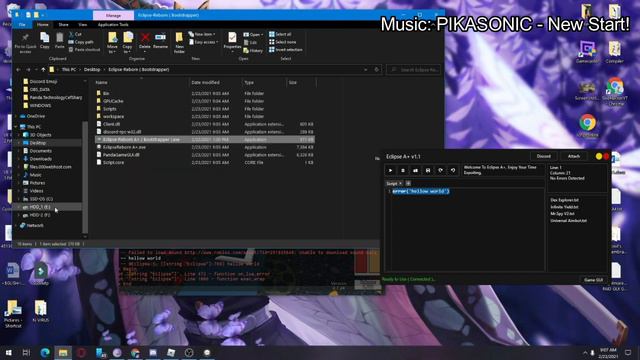Viewport: 640px width, 360px height.
Task: Click the Back arrow in Explorer navigation
Action: [x=18, y=70]
